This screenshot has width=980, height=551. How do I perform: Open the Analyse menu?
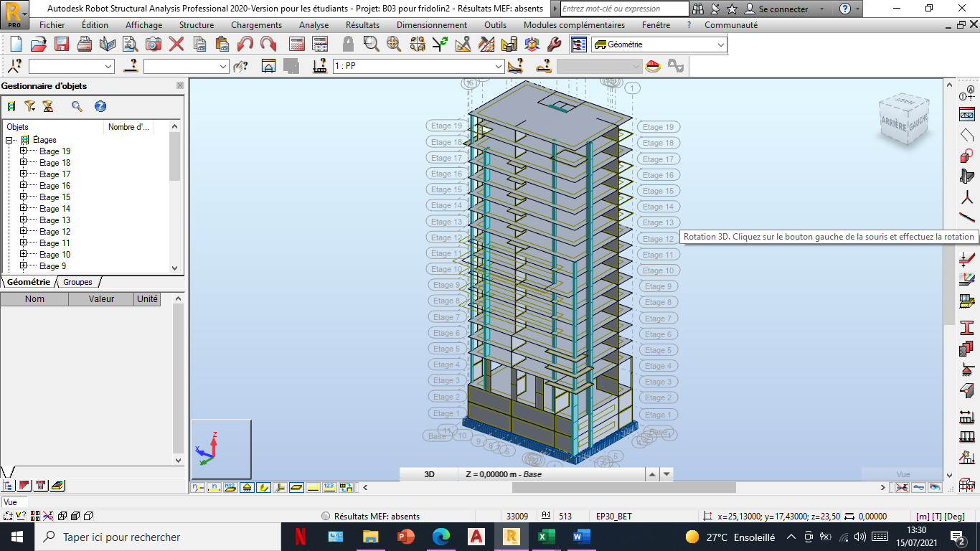point(314,25)
